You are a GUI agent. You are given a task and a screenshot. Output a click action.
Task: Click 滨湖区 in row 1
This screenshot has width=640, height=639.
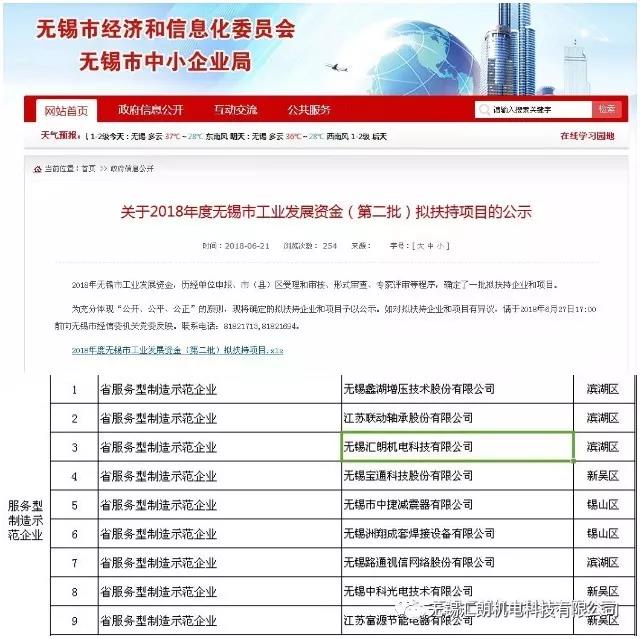tap(603, 389)
